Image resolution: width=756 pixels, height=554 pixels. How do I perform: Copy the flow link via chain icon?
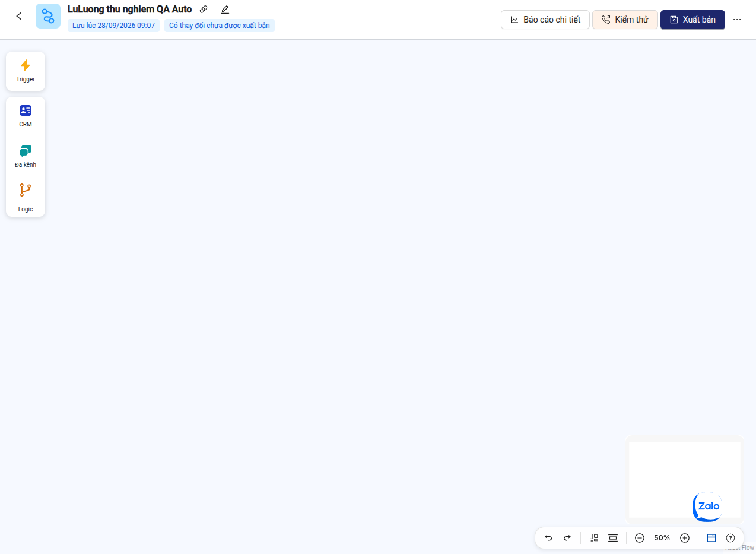pos(204,10)
